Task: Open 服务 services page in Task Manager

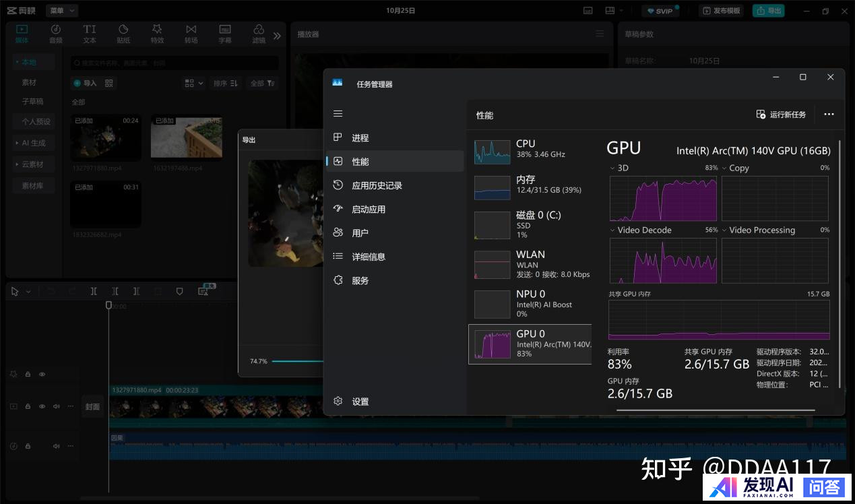Action: 395,280
